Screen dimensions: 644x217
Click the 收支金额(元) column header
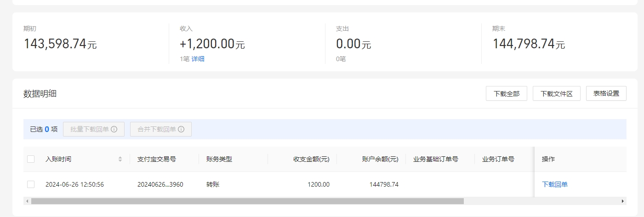pyautogui.click(x=312, y=159)
